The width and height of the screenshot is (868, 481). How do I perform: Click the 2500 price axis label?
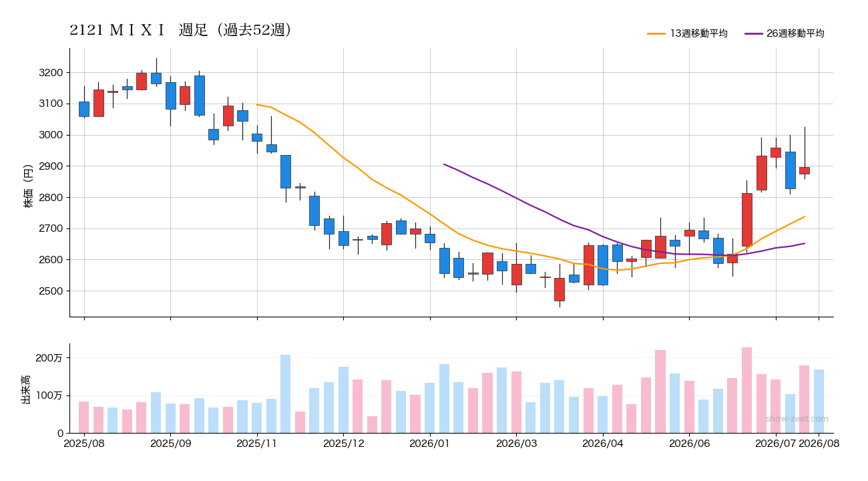pyautogui.click(x=51, y=291)
